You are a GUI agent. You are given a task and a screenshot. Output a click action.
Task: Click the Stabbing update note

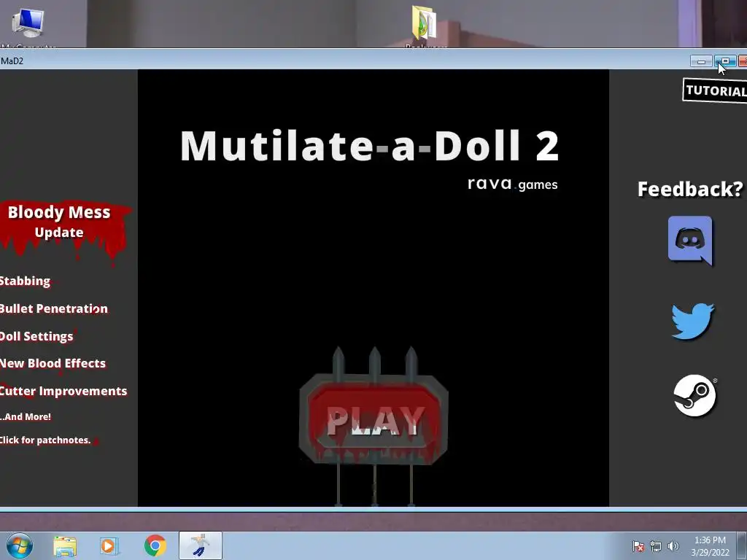pos(26,281)
